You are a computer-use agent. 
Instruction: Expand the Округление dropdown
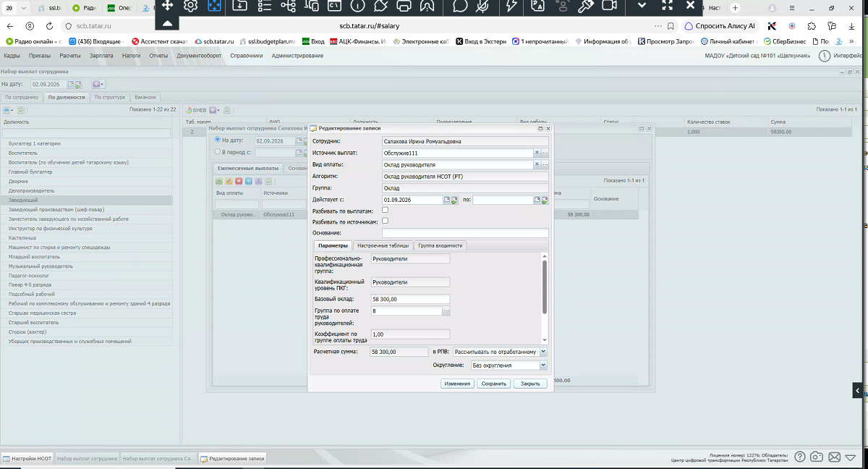[543, 366]
